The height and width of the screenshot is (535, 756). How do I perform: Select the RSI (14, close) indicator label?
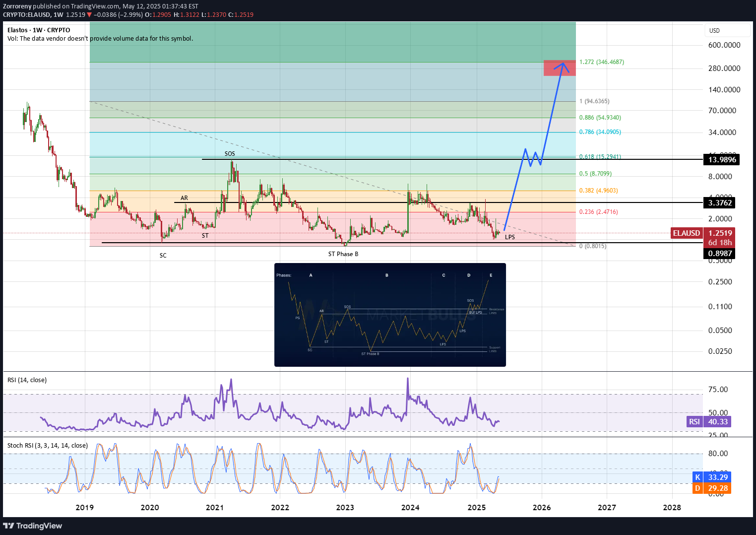click(x=27, y=380)
